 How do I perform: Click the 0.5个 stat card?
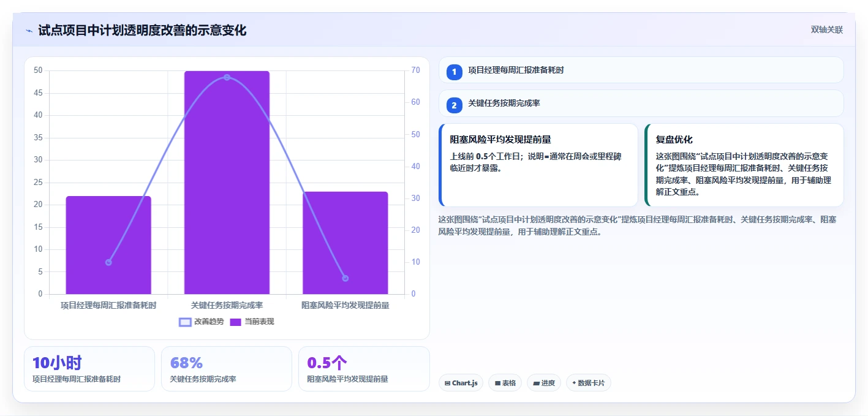[364, 369]
